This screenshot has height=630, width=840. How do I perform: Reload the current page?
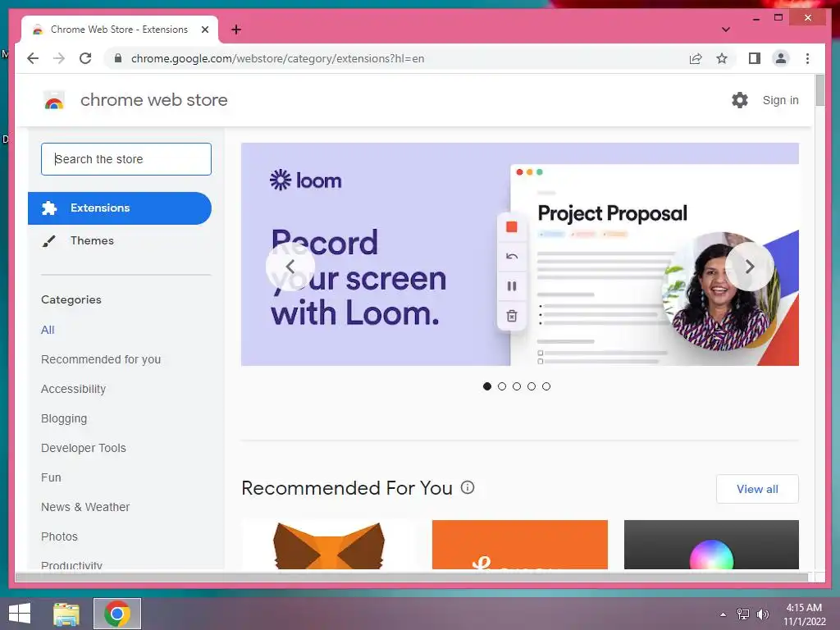[x=85, y=58]
